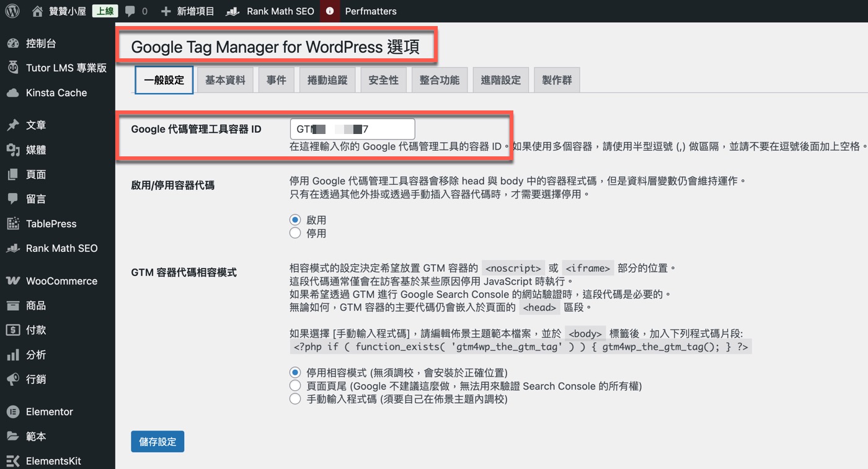Open Perfmatters in the admin bar
This screenshot has height=469, width=868.
(x=371, y=11)
